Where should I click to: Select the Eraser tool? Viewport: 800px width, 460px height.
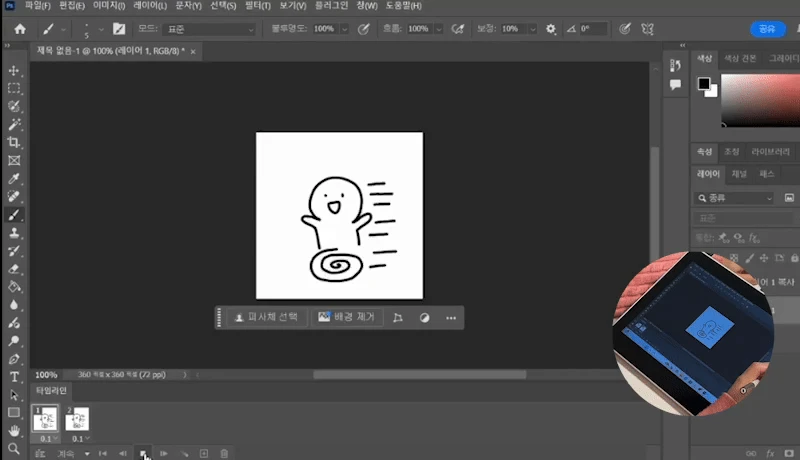coord(14,268)
